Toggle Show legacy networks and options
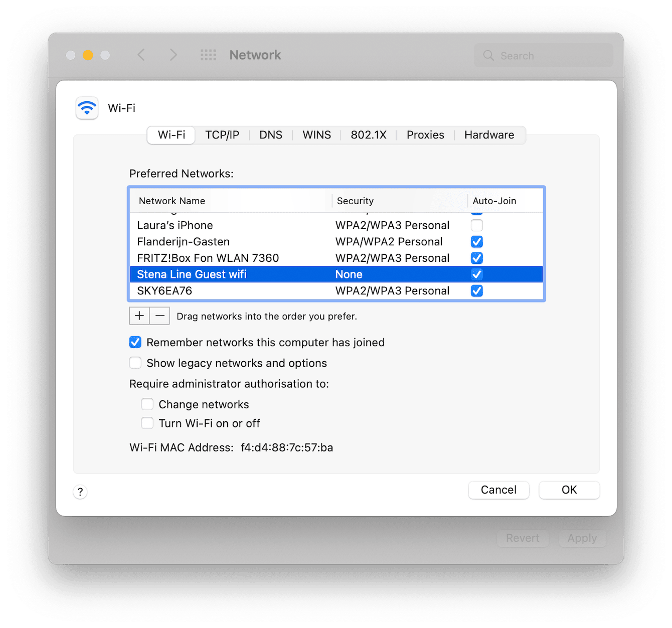The height and width of the screenshot is (628, 672). 135,363
